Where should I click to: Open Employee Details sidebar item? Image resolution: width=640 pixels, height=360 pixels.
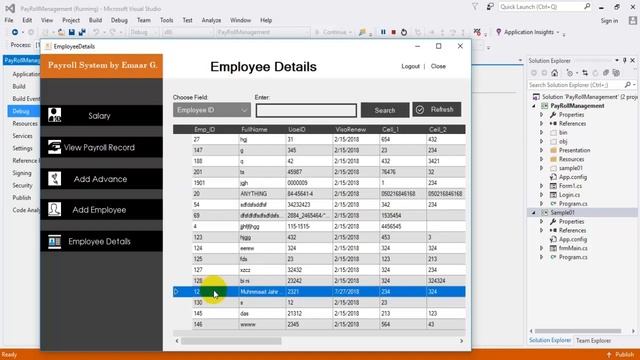(101, 241)
